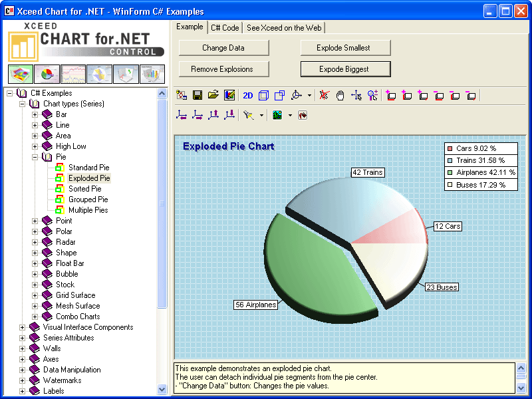Open dropdown arrow beside the axes projection icon
This screenshot has height=399, width=532.
[309, 96]
